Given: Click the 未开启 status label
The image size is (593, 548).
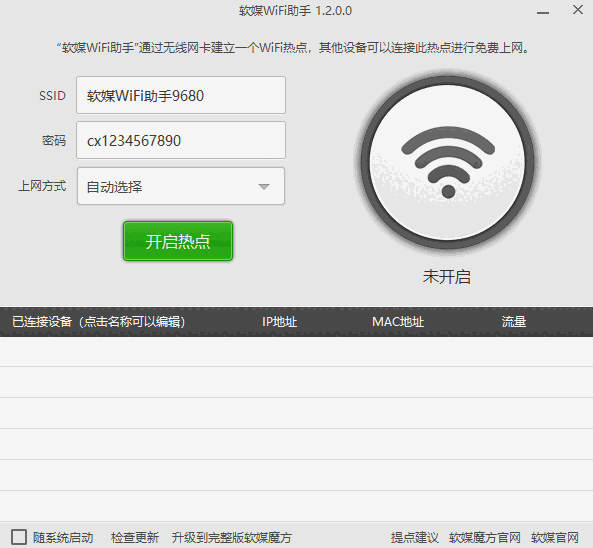Looking at the screenshot, I should (447, 277).
